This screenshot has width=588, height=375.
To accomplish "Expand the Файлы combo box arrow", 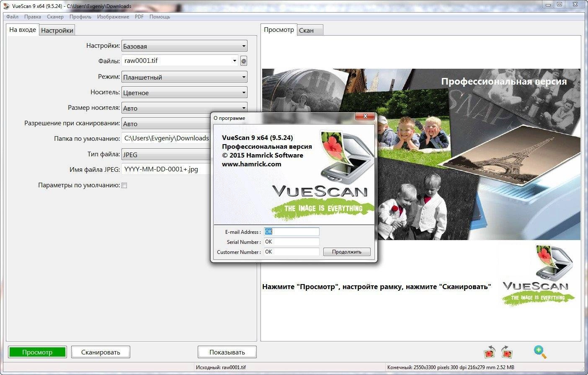I will [235, 61].
